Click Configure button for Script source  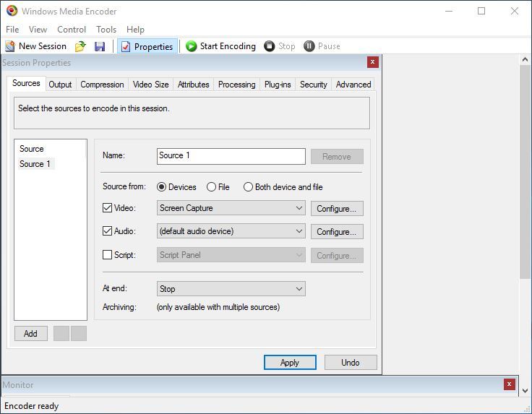(337, 255)
